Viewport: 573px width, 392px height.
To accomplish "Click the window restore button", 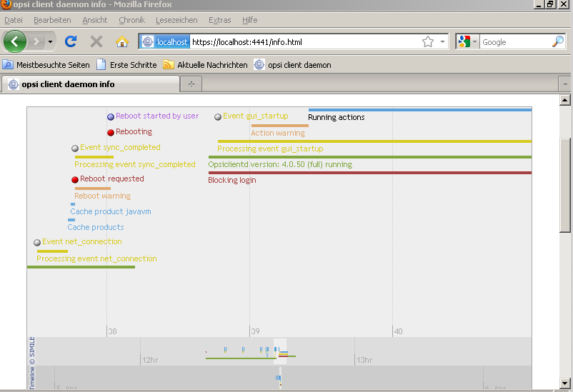I will [550, 4].
